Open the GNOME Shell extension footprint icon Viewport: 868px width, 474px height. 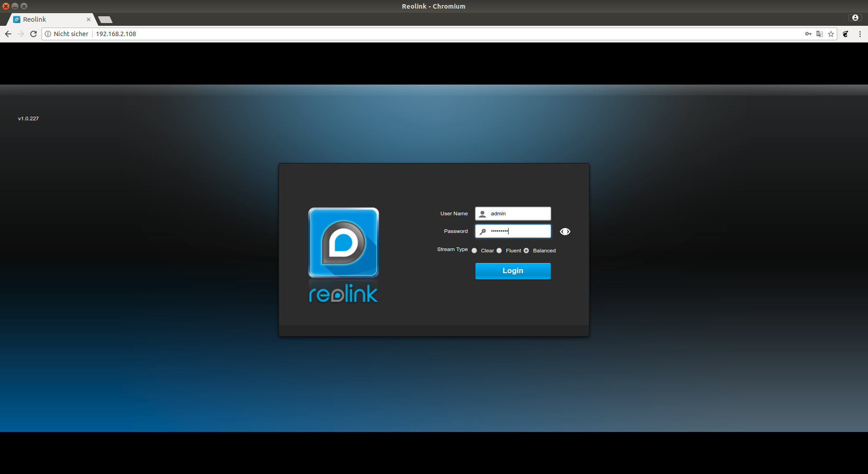click(x=845, y=34)
